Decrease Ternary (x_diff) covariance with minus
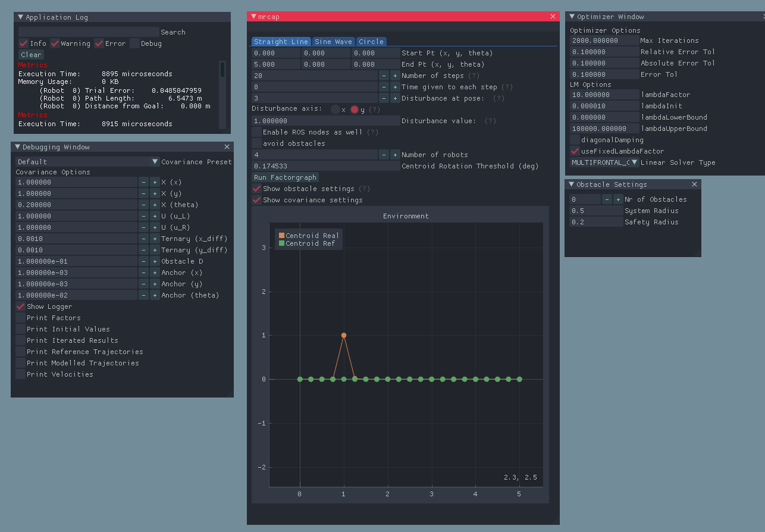The height and width of the screenshot is (532, 765). coord(143,239)
